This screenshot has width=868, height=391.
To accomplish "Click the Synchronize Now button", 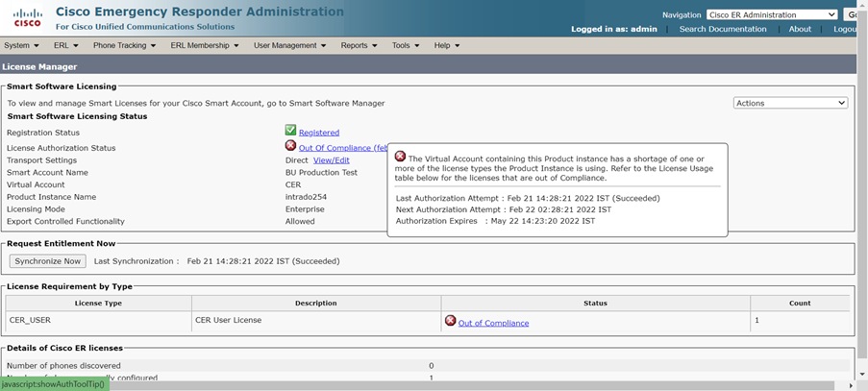I will tap(48, 261).
